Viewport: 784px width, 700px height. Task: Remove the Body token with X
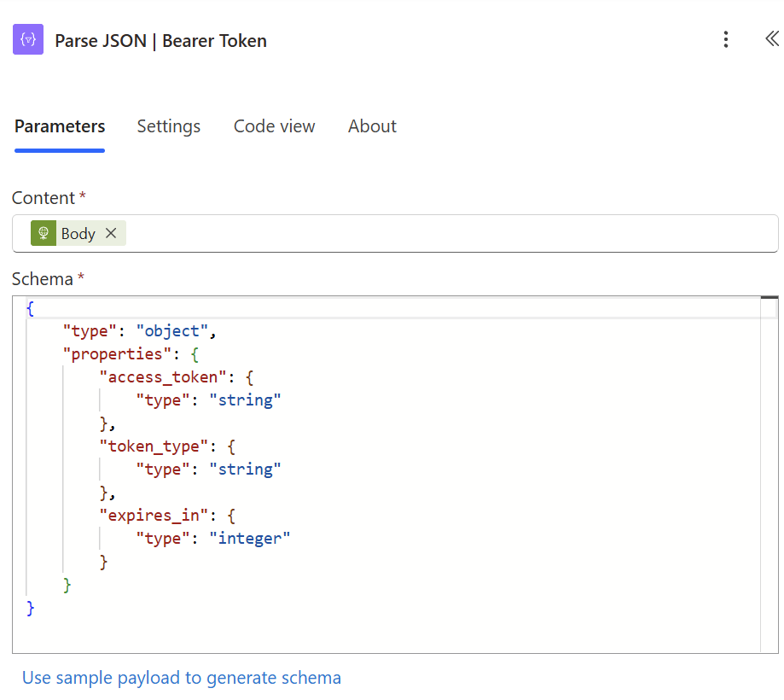click(111, 233)
